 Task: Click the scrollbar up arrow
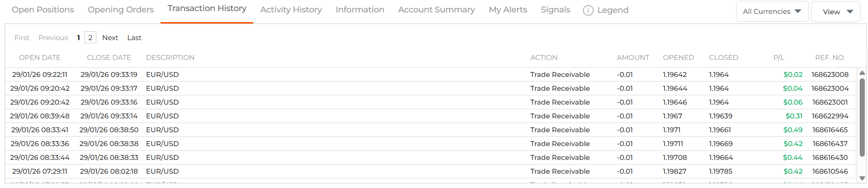[862, 73]
